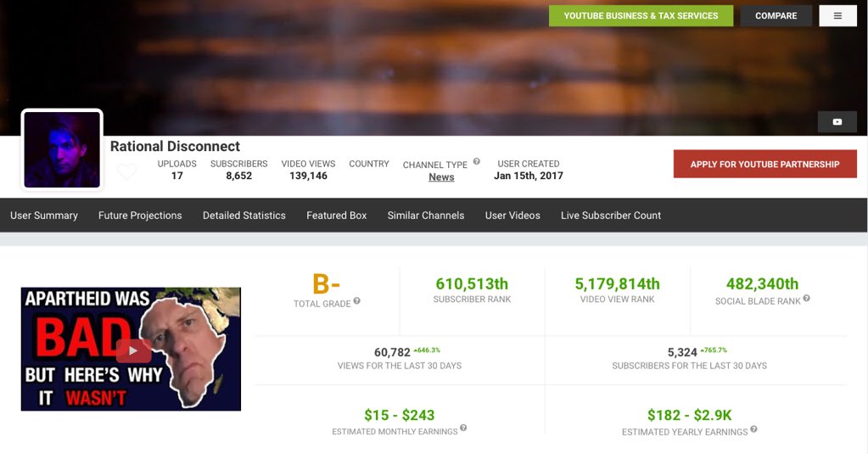The width and height of the screenshot is (868, 454).
Task: Select uploads count 17
Action: pos(177,176)
